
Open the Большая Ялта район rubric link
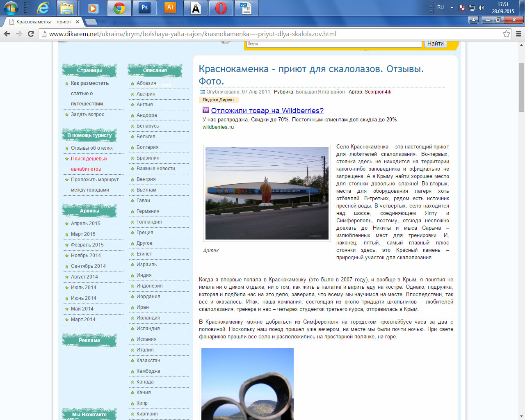click(x=320, y=92)
